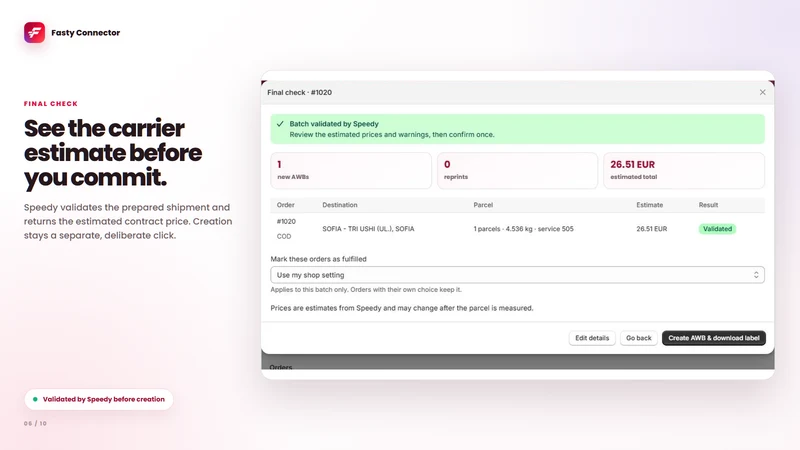Click 'Prices are estimates from Speedy' note

402,308
